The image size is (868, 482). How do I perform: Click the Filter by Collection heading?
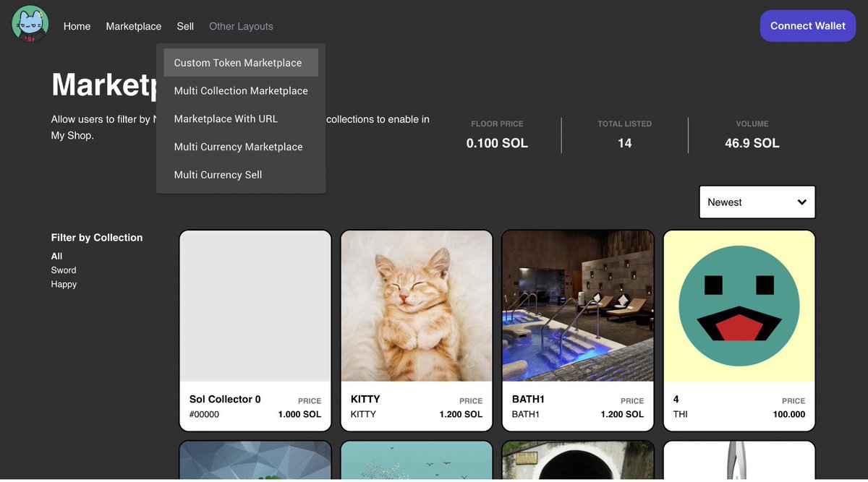97,238
